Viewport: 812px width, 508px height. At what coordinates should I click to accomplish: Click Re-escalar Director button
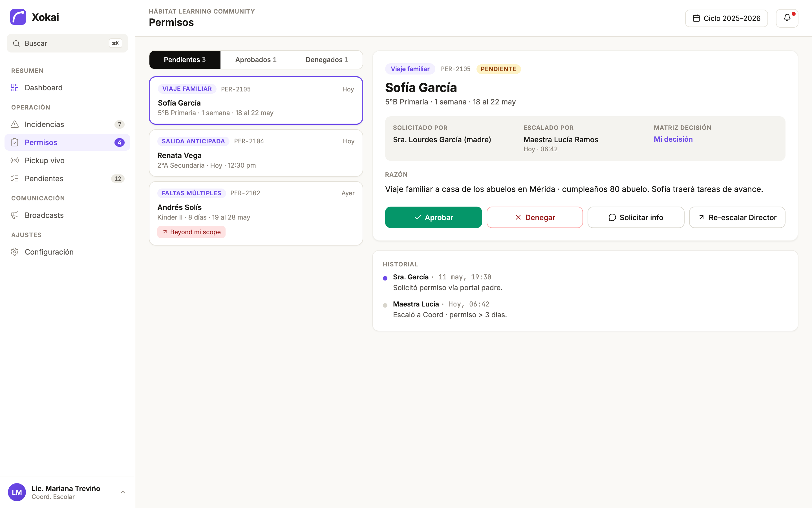[737, 217]
